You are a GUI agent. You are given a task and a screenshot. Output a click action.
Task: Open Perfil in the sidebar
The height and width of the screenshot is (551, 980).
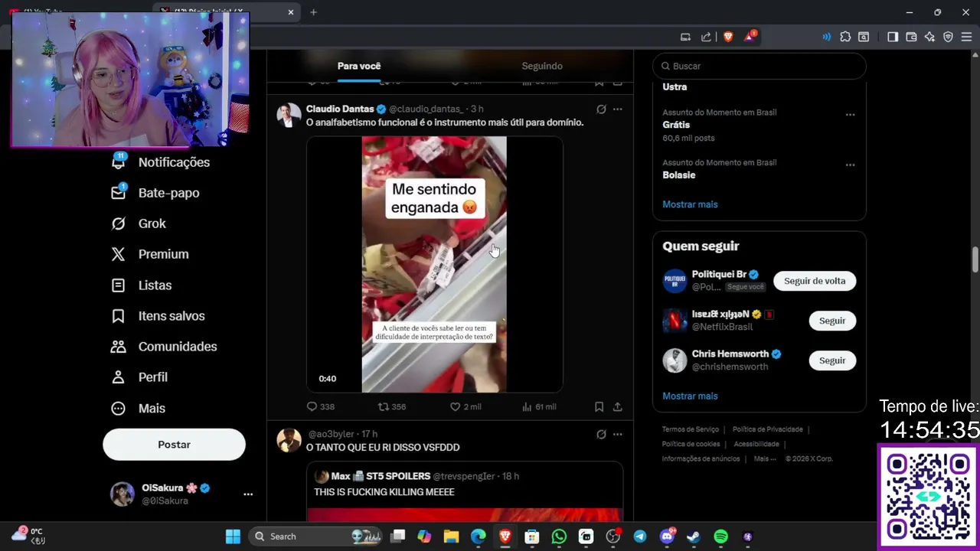[x=140, y=377]
